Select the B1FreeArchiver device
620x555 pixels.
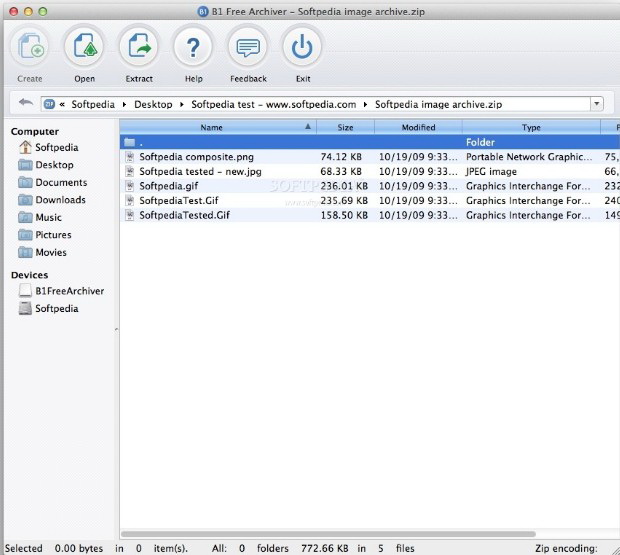[x=70, y=291]
